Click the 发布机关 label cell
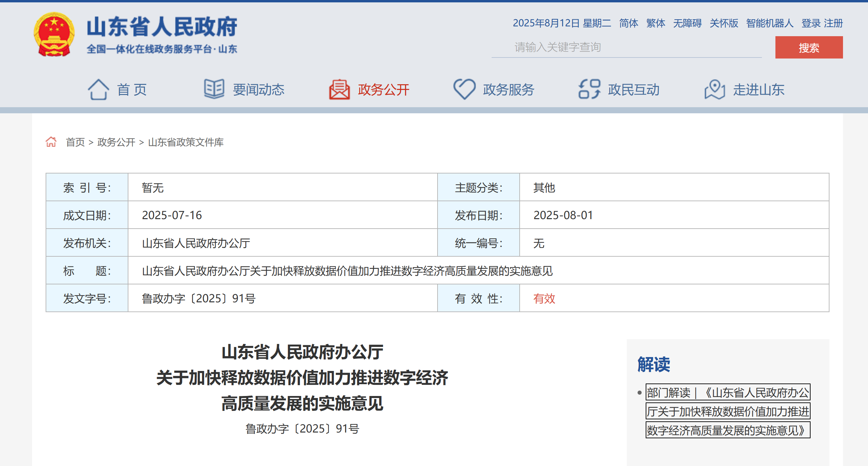Screen dimensions: 868x466 87,243
